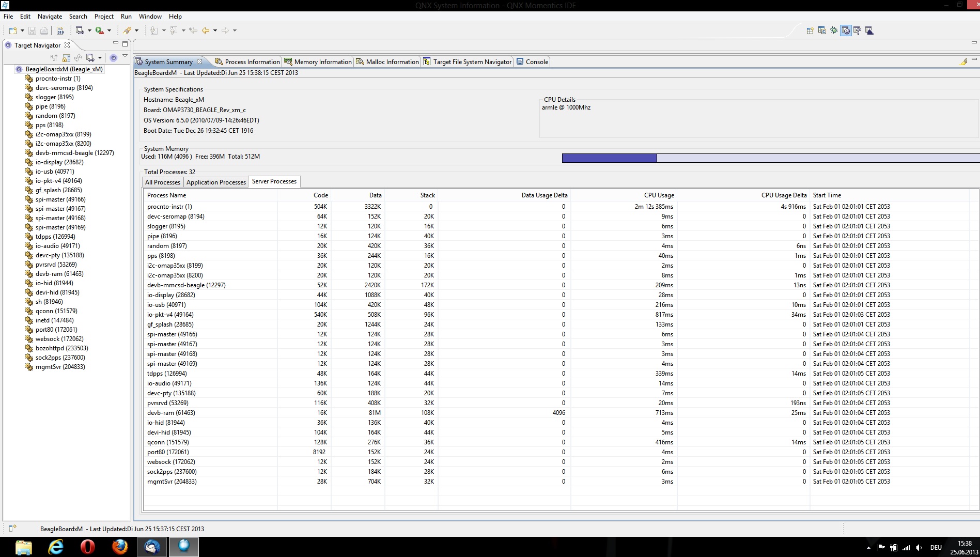
Task: Open the New wizard dropdown arrow
Action: tap(22, 30)
